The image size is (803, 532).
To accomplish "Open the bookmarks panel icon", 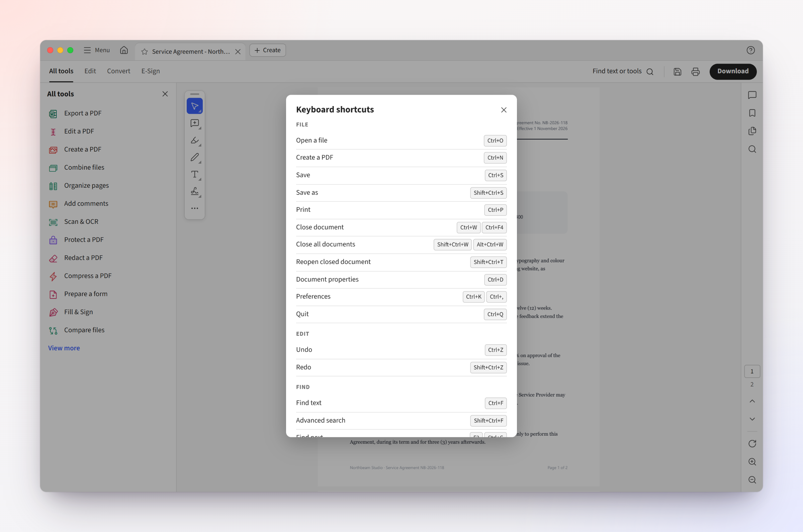I will click(752, 113).
